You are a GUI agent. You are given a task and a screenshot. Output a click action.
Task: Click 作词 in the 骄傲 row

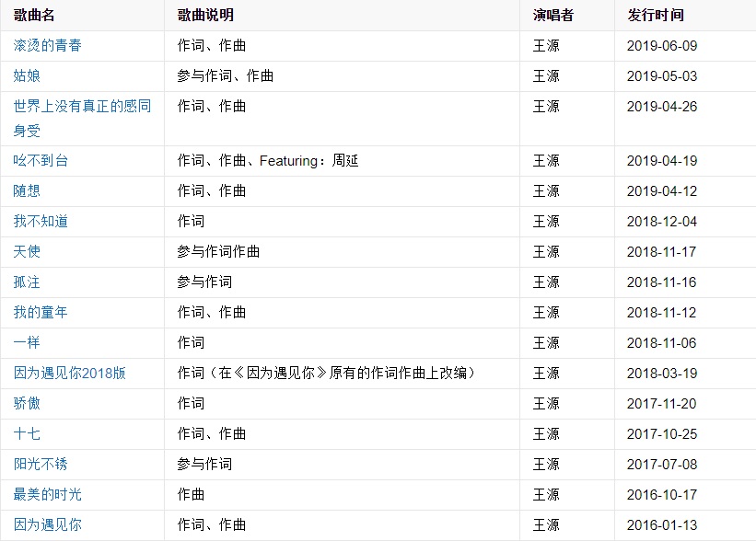pyautogui.click(x=191, y=403)
